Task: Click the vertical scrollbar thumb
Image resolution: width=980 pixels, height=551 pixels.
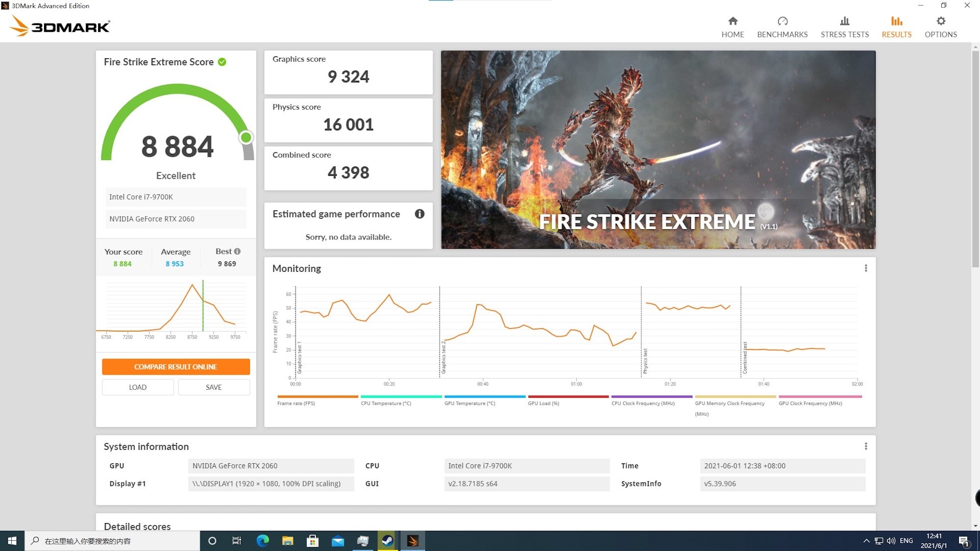Action: click(976, 159)
